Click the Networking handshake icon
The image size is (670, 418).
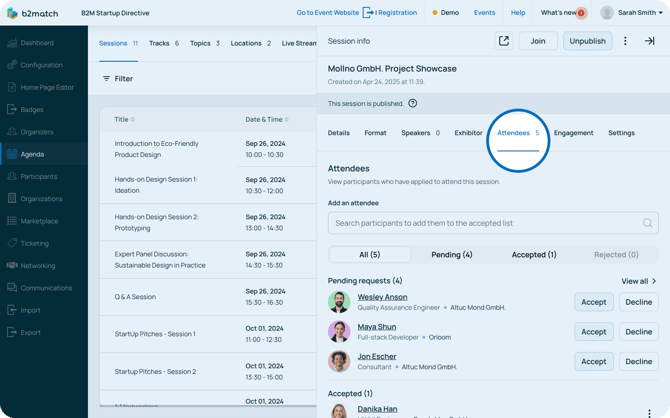pyautogui.click(x=12, y=265)
